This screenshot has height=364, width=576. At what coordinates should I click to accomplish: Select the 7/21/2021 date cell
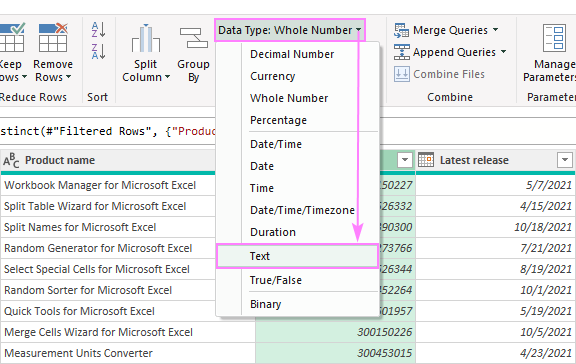pyautogui.click(x=495, y=248)
